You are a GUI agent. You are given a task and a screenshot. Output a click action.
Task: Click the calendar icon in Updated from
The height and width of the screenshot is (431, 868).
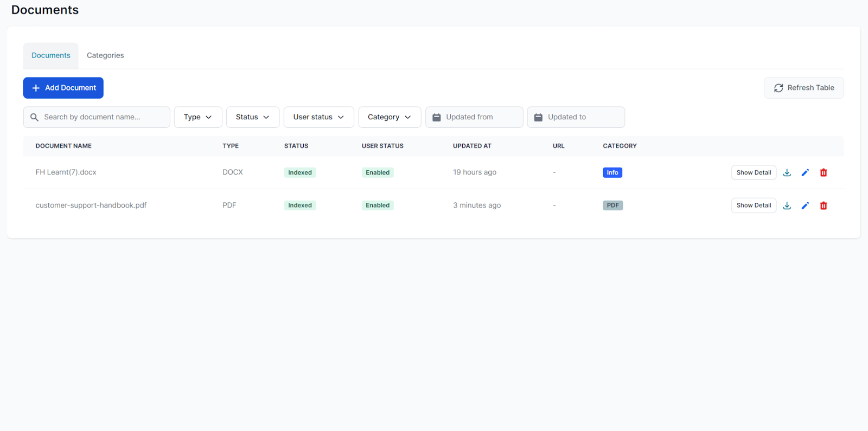[437, 117]
